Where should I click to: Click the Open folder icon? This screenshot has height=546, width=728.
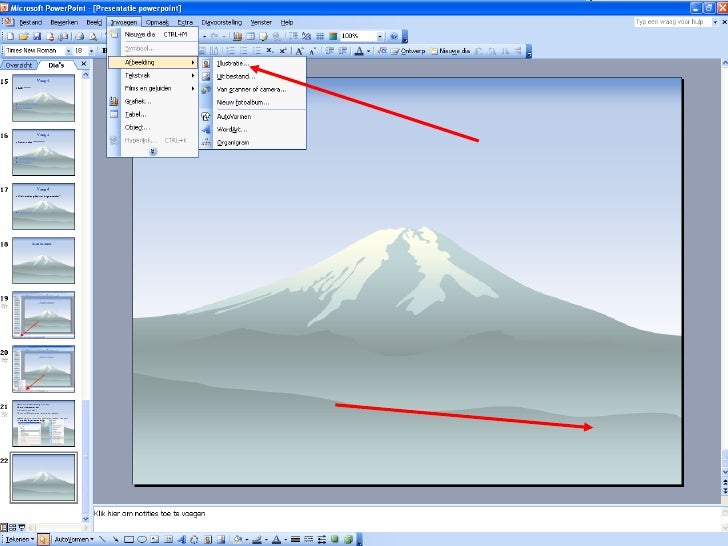tap(23, 36)
